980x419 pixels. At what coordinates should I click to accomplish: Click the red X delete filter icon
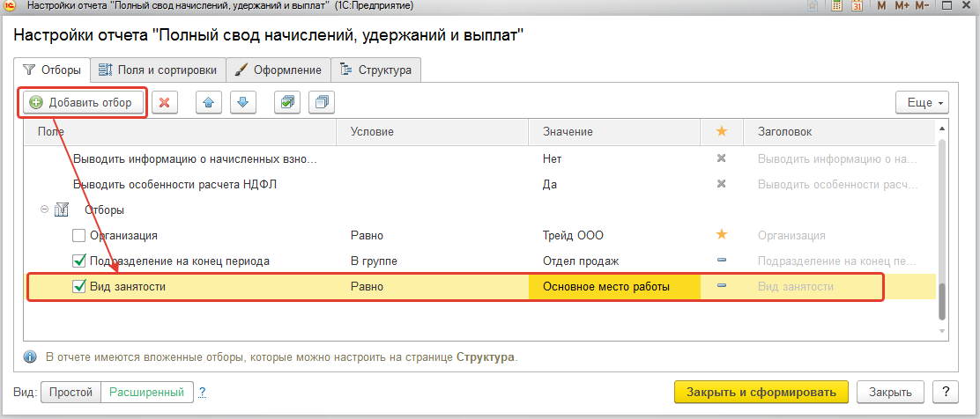click(x=165, y=103)
